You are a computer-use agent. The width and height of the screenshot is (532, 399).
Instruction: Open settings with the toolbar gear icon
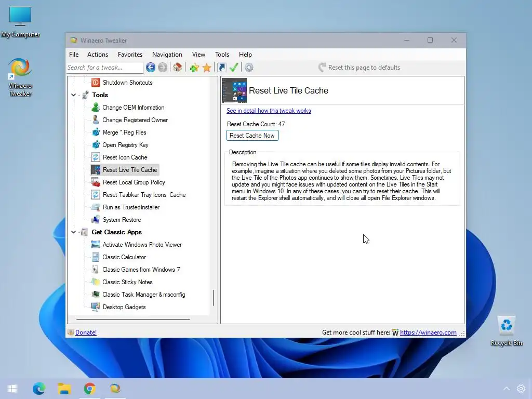click(249, 68)
